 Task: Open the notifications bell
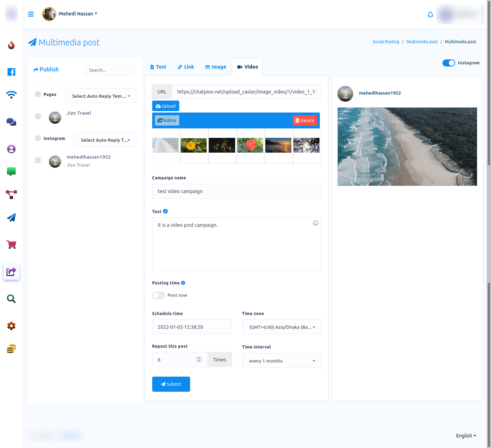430,14
